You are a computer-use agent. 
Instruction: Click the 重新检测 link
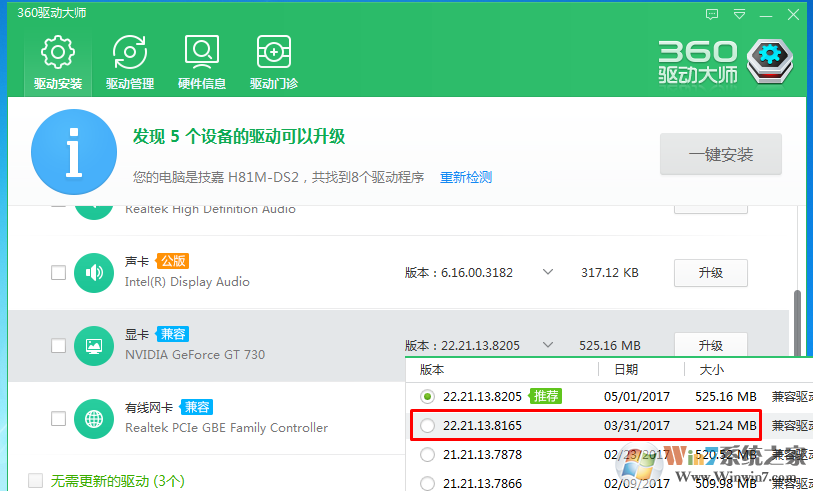466,177
